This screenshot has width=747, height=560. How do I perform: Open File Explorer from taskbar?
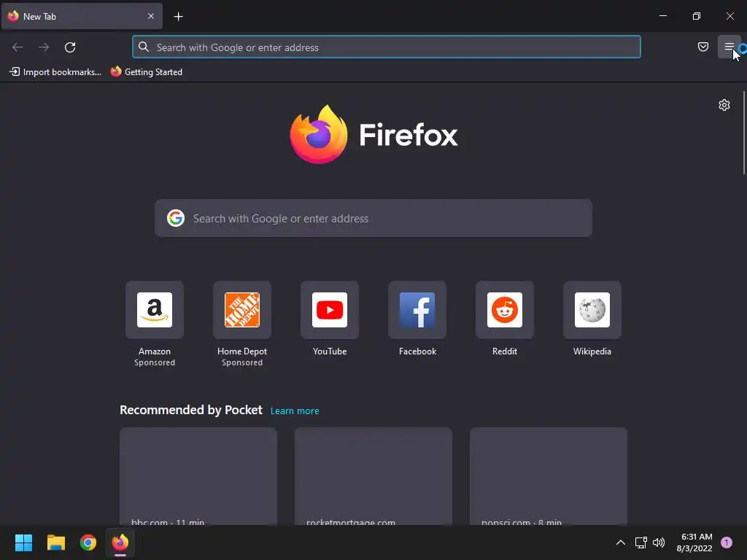coord(55,542)
